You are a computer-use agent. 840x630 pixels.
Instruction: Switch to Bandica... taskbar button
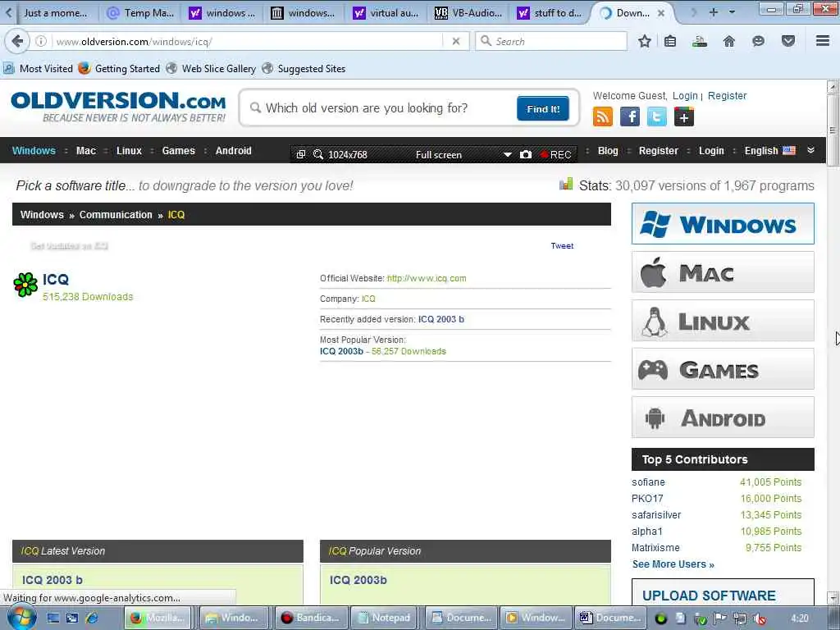click(311, 618)
